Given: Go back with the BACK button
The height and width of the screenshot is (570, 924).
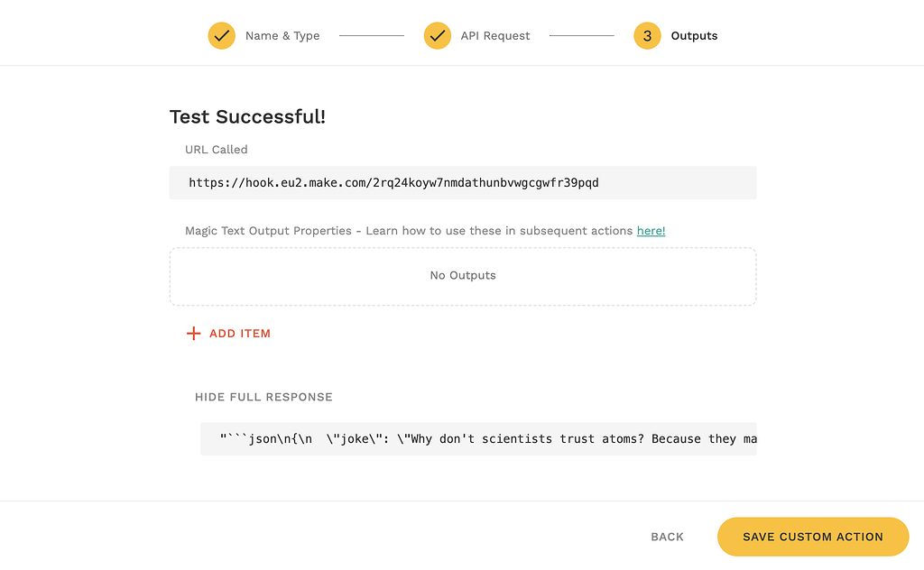Looking at the screenshot, I should [x=667, y=537].
